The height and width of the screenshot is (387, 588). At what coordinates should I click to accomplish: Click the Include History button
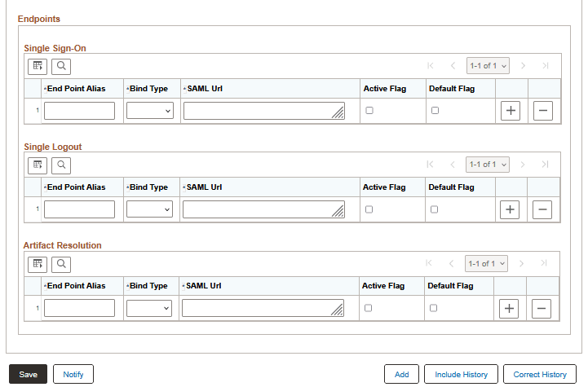point(462,374)
